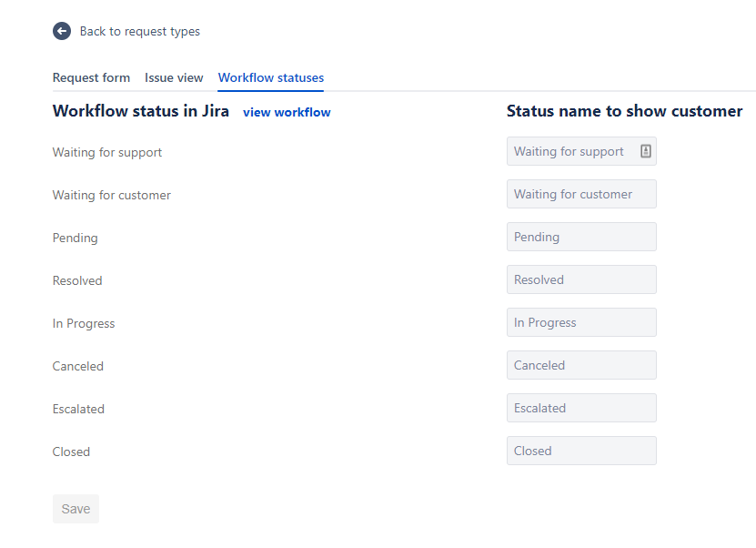Click the Canceled customer status field
Image resolution: width=756 pixels, height=548 pixels.
(x=581, y=365)
